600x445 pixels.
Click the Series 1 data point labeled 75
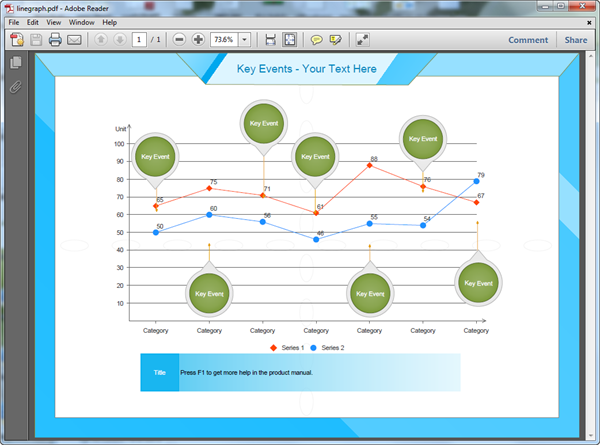pyautogui.click(x=209, y=188)
